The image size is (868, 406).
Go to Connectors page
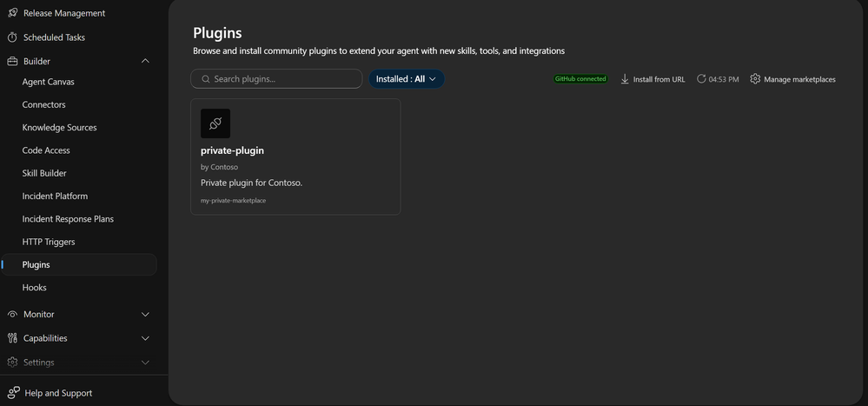click(43, 104)
